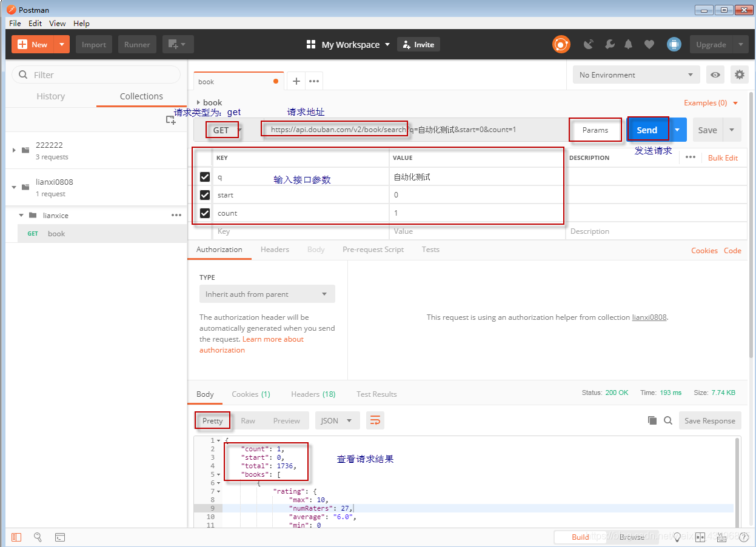Uncheck the count parameter checkbox

tap(205, 213)
